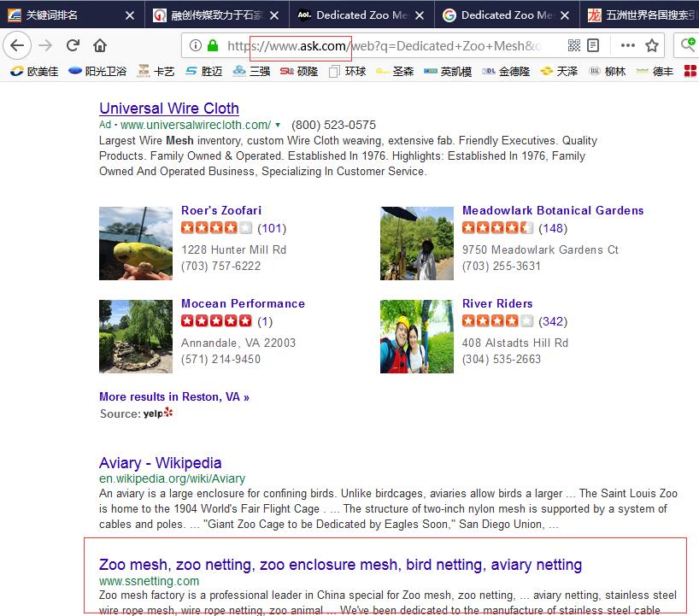Viewport: 699px width, 616px height.
Task: Open the Aviary - Wikipedia result
Action: coord(160,462)
